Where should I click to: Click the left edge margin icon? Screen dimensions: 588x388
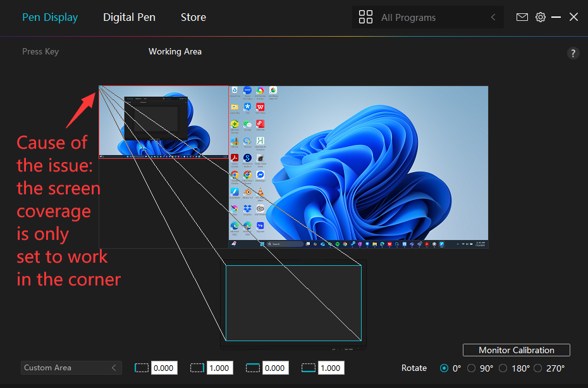tap(142, 368)
